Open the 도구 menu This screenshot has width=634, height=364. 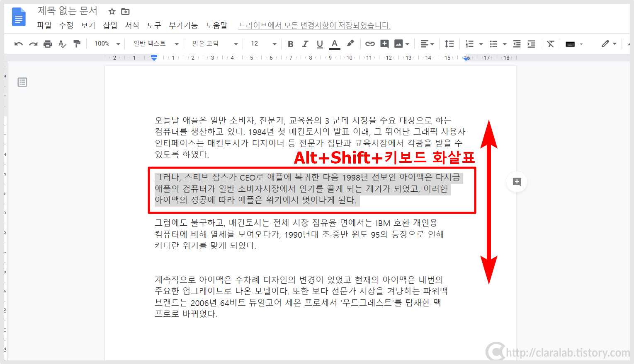point(154,25)
